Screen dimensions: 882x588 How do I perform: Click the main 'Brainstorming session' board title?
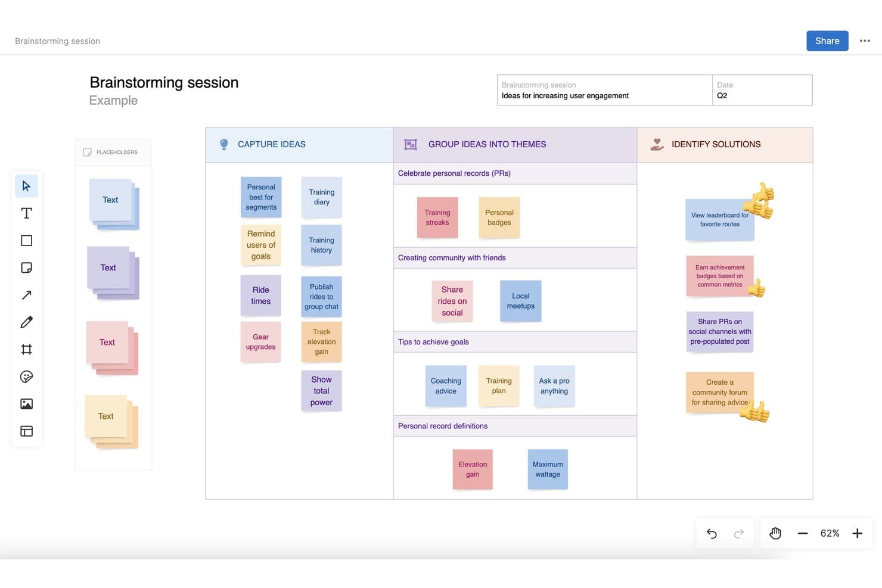coord(164,82)
